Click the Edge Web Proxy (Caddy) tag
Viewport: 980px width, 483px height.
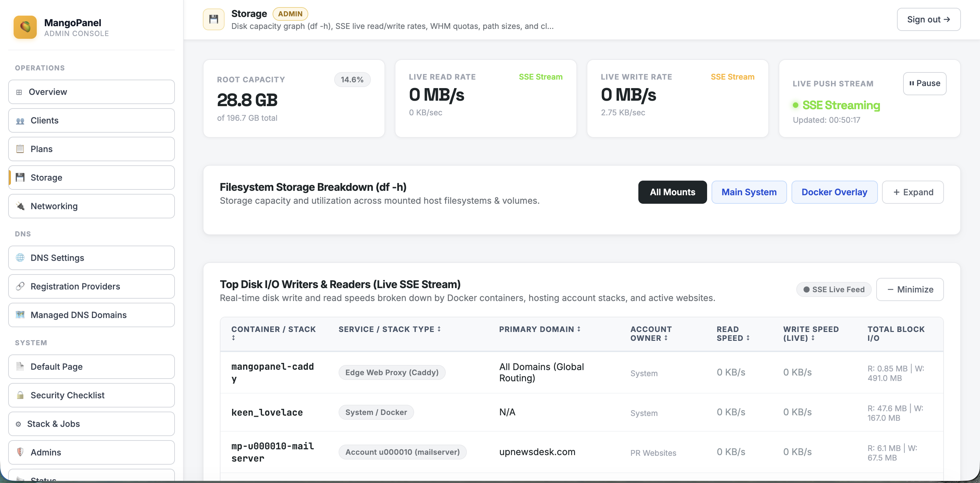click(392, 372)
